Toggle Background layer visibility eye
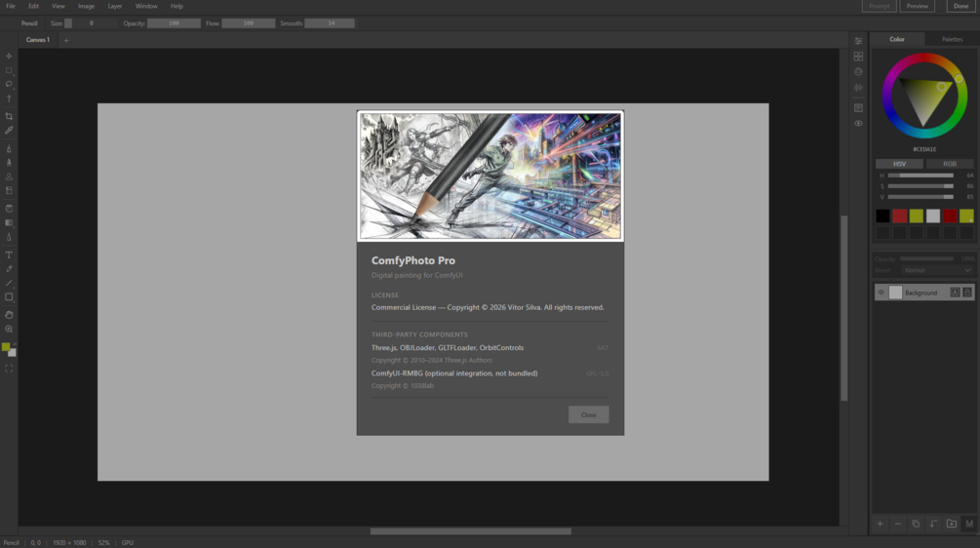This screenshot has width=980, height=548. pos(882,293)
